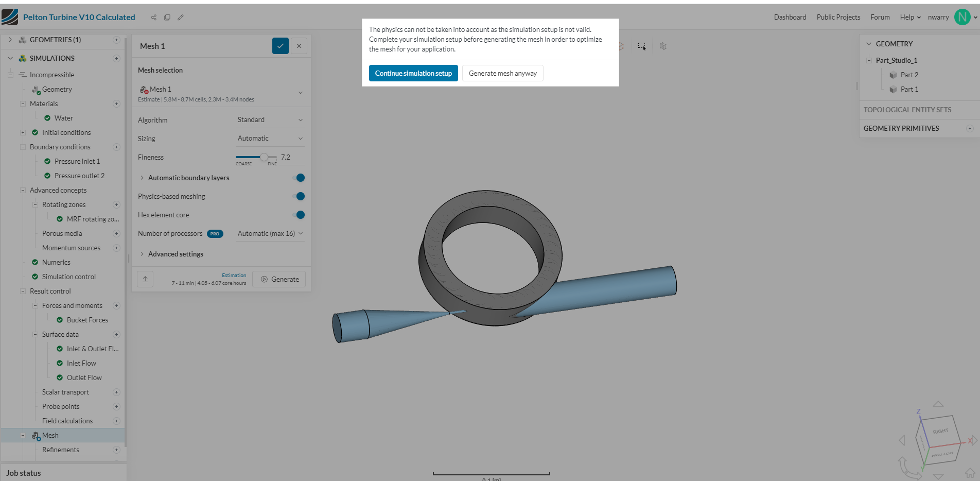Image resolution: width=980 pixels, height=481 pixels.
Task: Add a boundary condition with the plus icon
Action: click(116, 147)
